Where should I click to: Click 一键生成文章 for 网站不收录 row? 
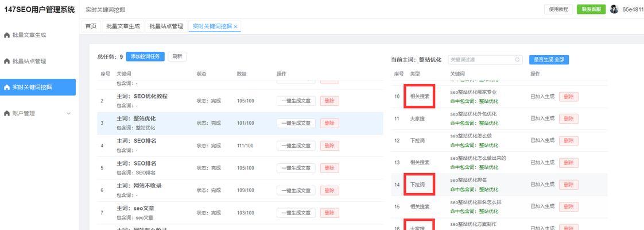pos(296,190)
